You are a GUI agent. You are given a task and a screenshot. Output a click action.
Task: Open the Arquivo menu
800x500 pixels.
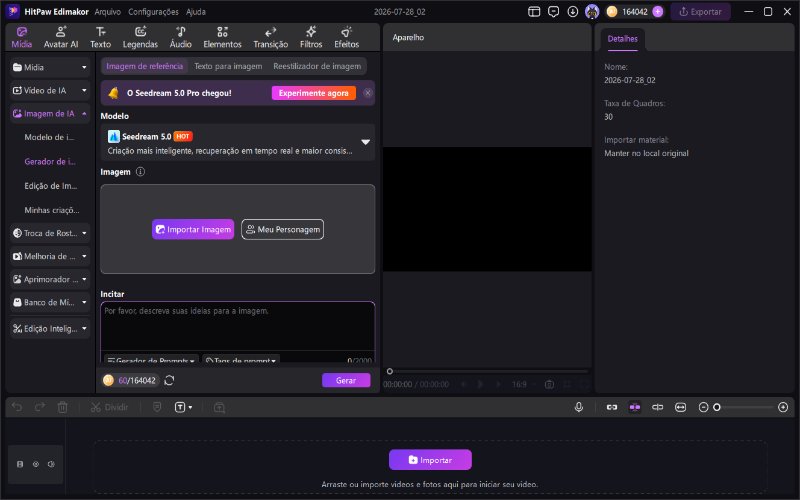pyautogui.click(x=108, y=12)
